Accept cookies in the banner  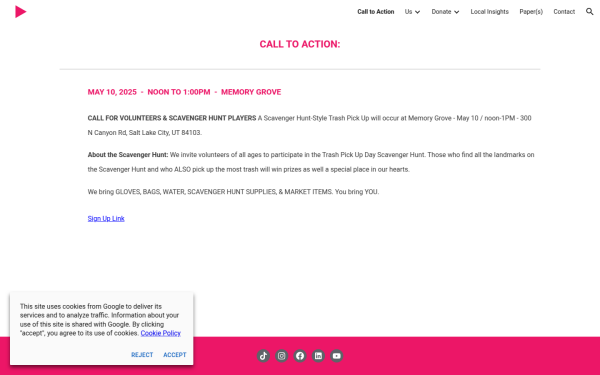(175, 355)
